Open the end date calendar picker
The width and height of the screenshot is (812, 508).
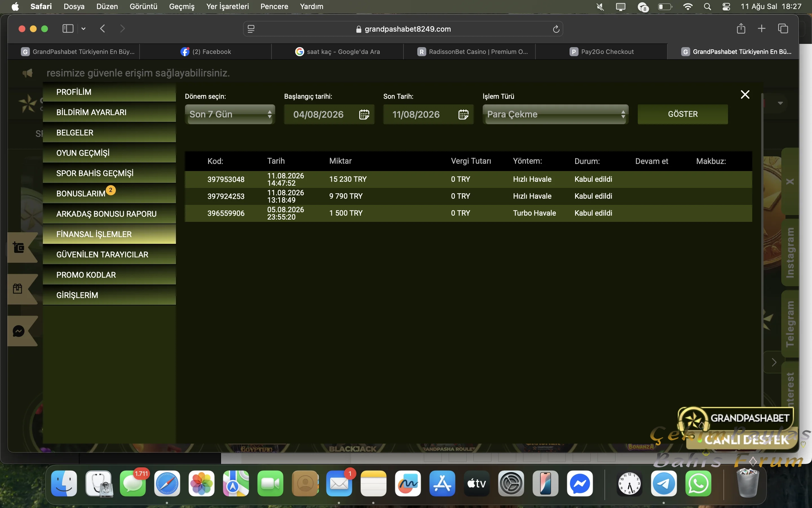[x=464, y=115]
